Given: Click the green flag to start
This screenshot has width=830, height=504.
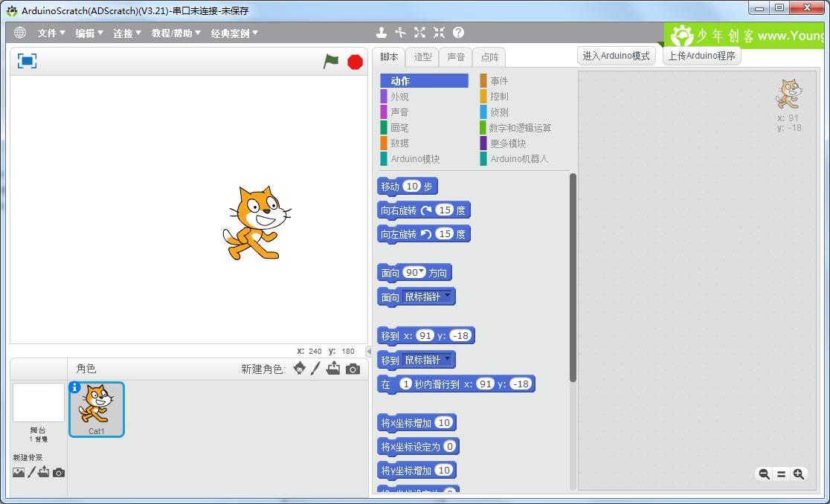Looking at the screenshot, I should pos(331,62).
